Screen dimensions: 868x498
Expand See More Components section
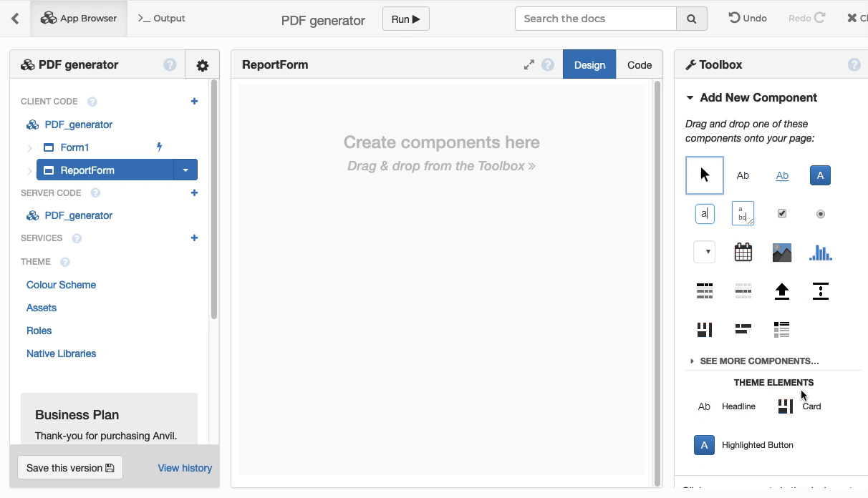758,361
